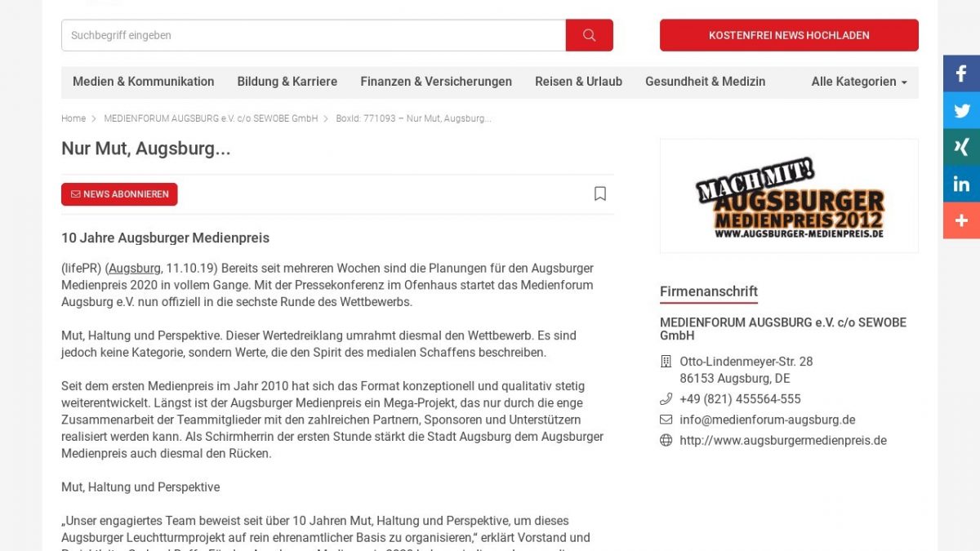This screenshot has width=980, height=551.
Task: Expand the Alle Kategorien dropdown
Action: pos(859,82)
